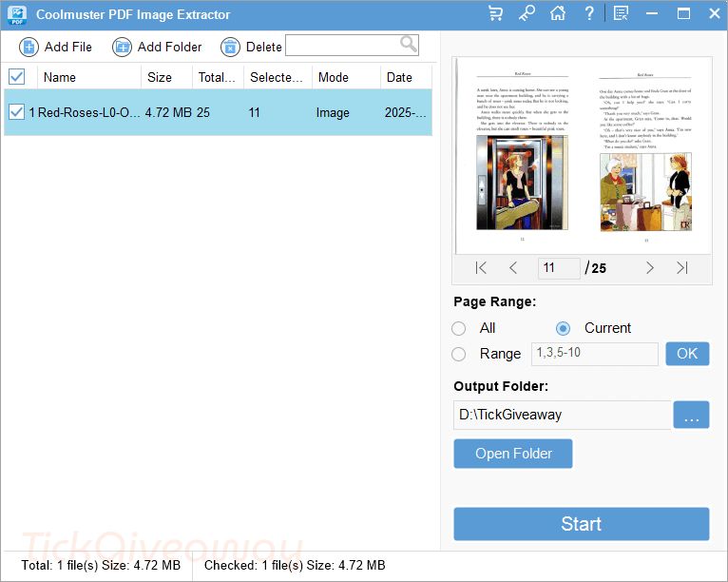
Task: Click the Output Folder path field
Action: click(x=563, y=415)
